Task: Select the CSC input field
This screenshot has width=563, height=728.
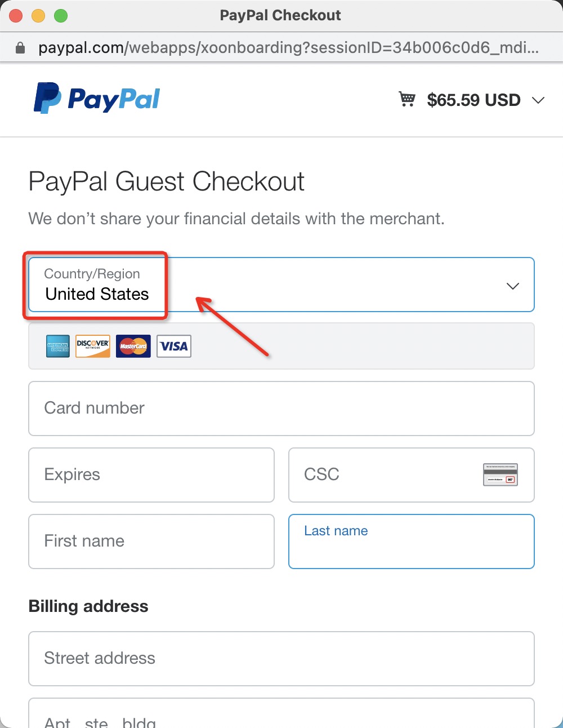Action: point(412,475)
